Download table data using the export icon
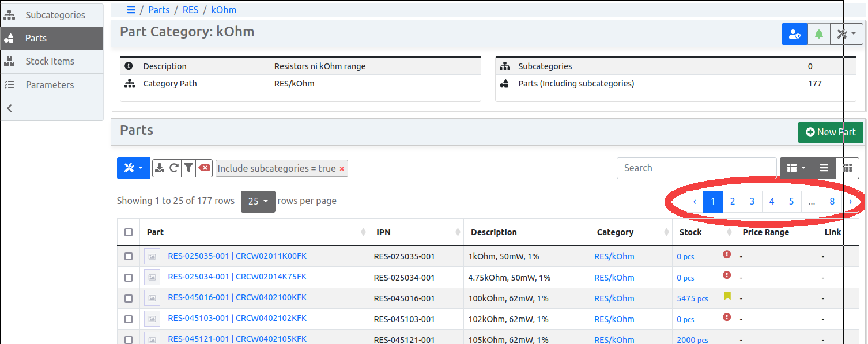The image size is (868, 344). click(160, 168)
